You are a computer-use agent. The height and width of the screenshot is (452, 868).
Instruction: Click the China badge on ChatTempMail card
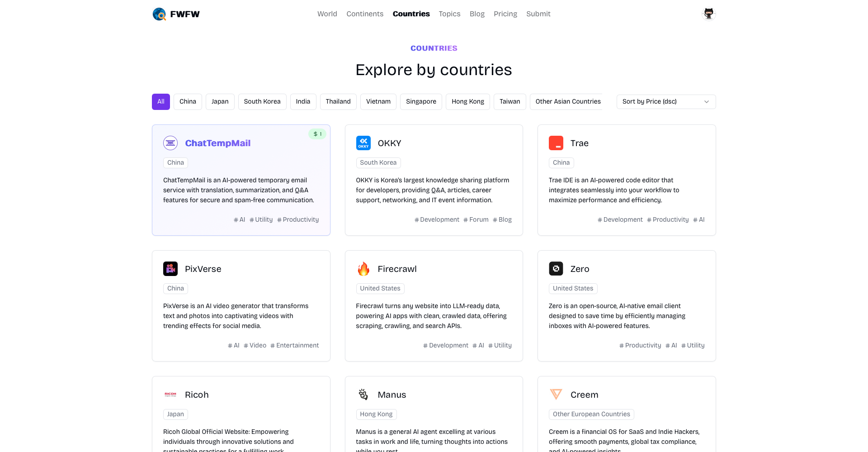pos(175,163)
